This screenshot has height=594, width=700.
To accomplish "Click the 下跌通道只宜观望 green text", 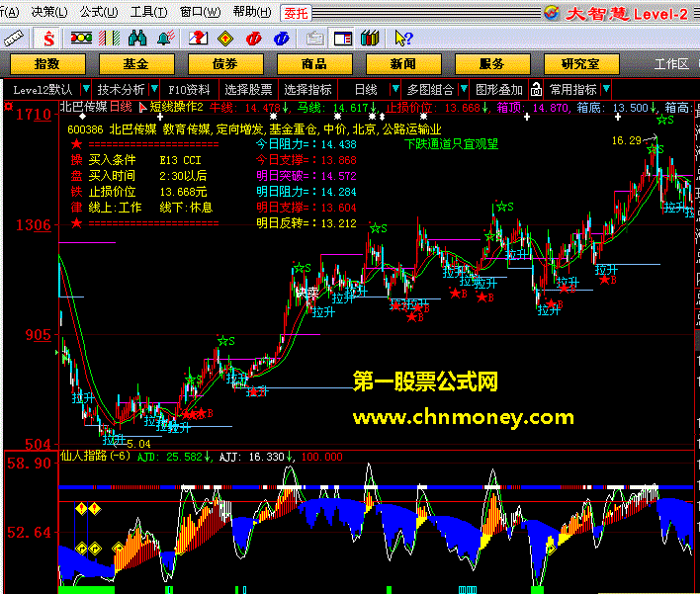I will [x=451, y=144].
